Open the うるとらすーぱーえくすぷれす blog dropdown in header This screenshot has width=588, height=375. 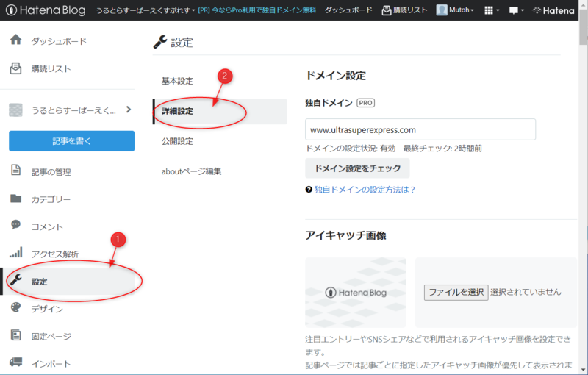coord(146,10)
